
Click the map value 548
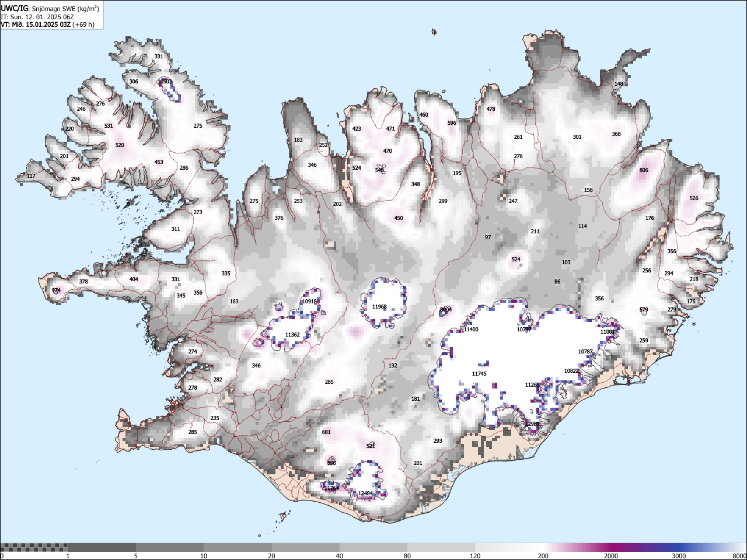379,170
